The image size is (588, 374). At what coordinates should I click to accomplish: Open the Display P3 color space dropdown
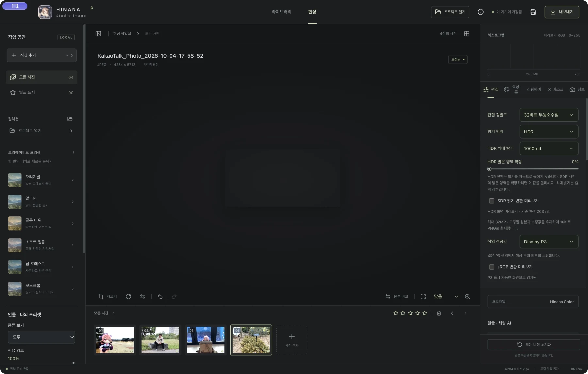[549, 242]
